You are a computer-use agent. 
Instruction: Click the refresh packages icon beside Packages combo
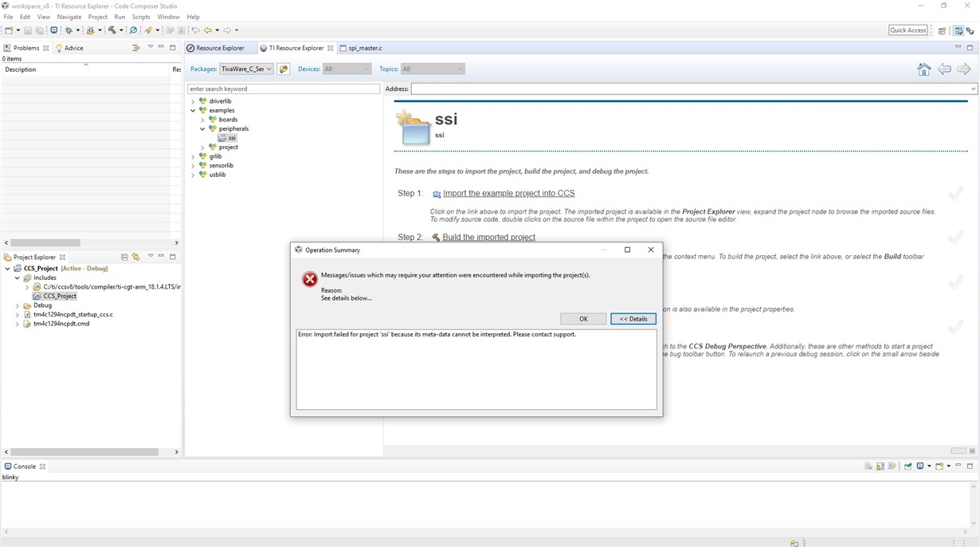[284, 69]
